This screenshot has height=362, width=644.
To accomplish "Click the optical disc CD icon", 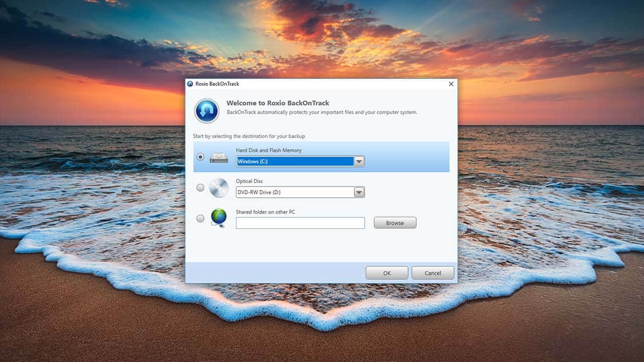I will point(219,188).
